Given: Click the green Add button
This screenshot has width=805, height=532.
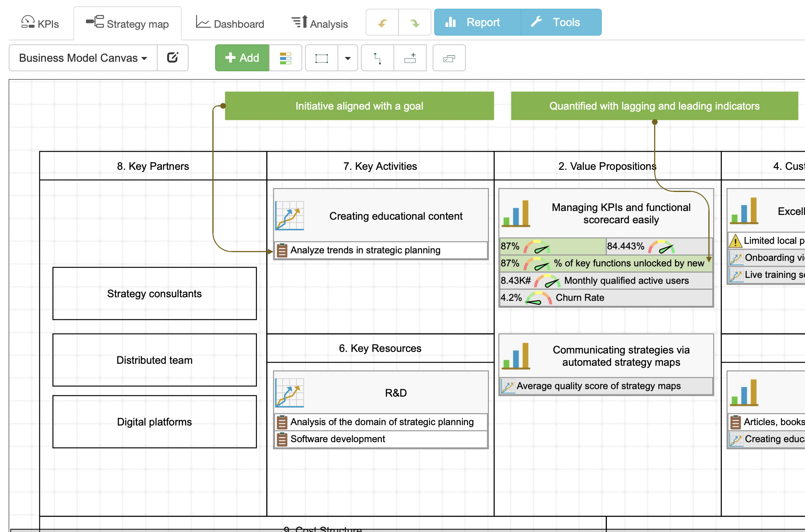Looking at the screenshot, I should click(x=242, y=58).
